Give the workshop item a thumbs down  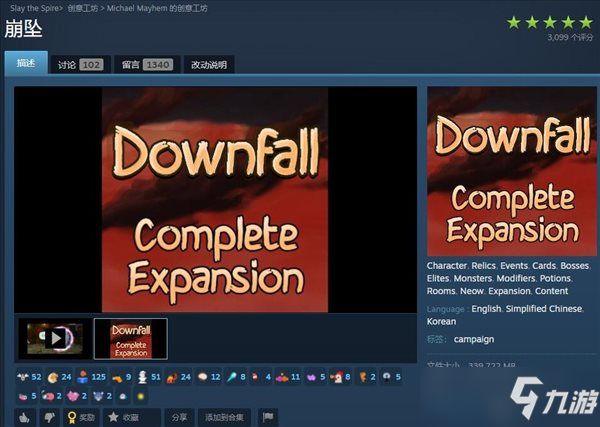click(x=49, y=417)
